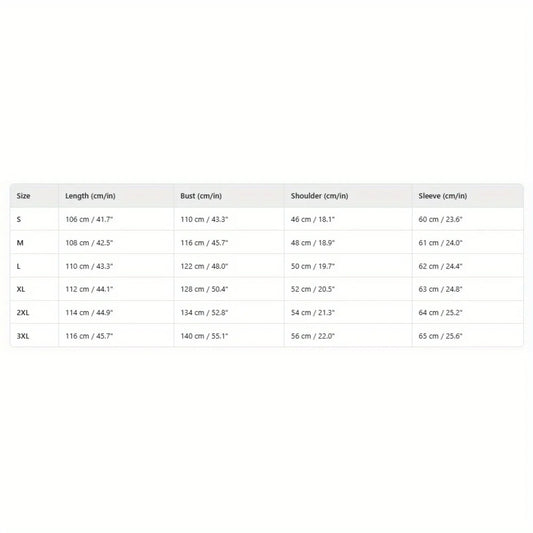This screenshot has height=533, width=533.
Task: Click the M size row label
Action: 20,243
